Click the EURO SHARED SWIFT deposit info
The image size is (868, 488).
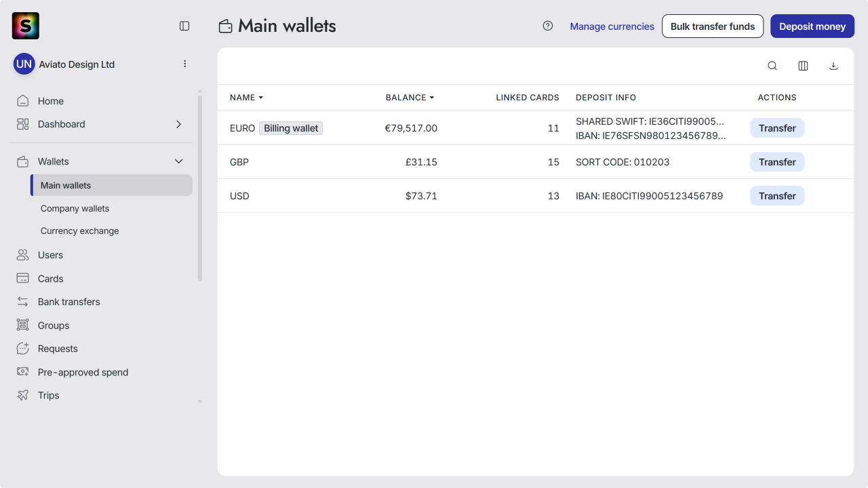coord(650,121)
